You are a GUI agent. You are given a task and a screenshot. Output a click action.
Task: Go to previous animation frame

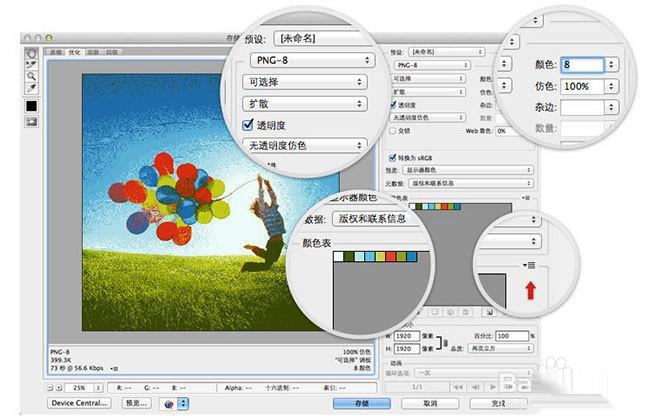475,387
